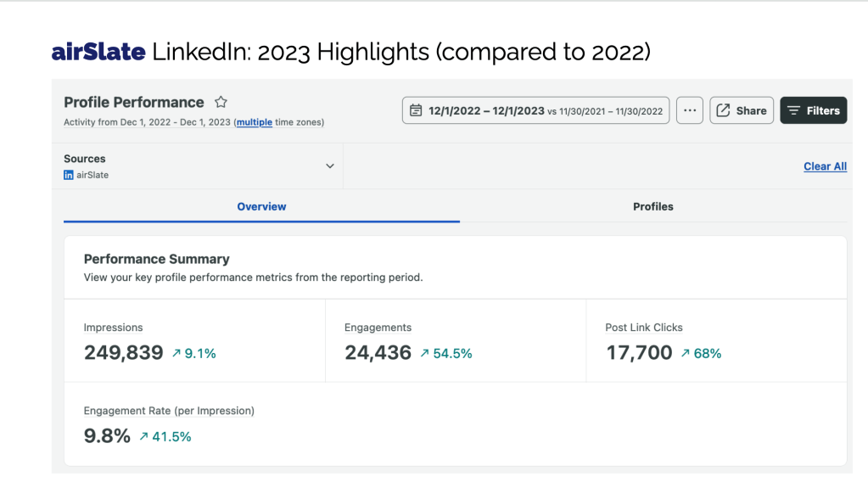This screenshot has height=488, width=868.
Task: Click the Engagement Rate 41.5% trend arrow
Action: (x=144, y=437)
